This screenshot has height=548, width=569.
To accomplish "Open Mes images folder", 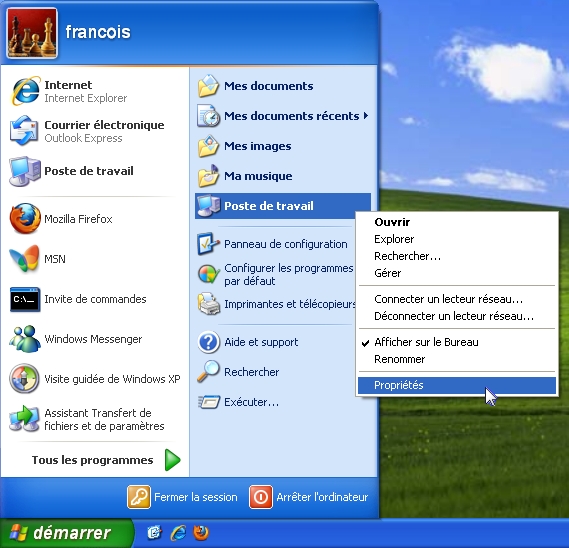I will 283,146.
